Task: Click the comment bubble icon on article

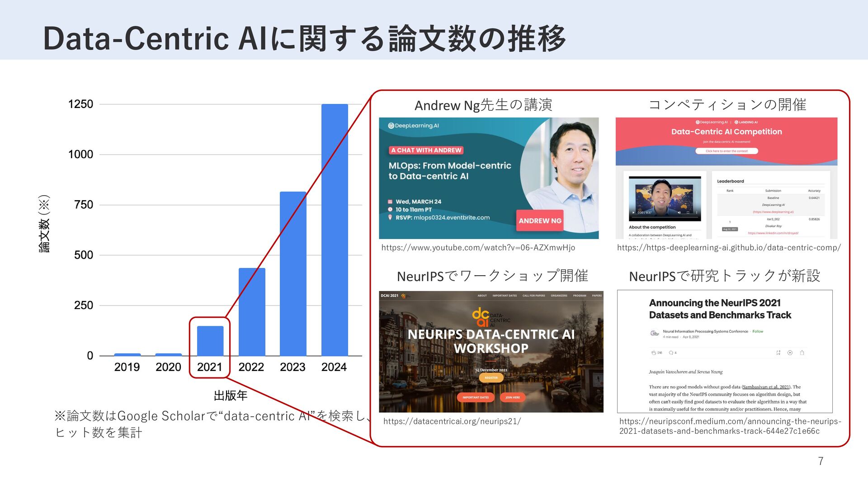Action: [671, 352]
